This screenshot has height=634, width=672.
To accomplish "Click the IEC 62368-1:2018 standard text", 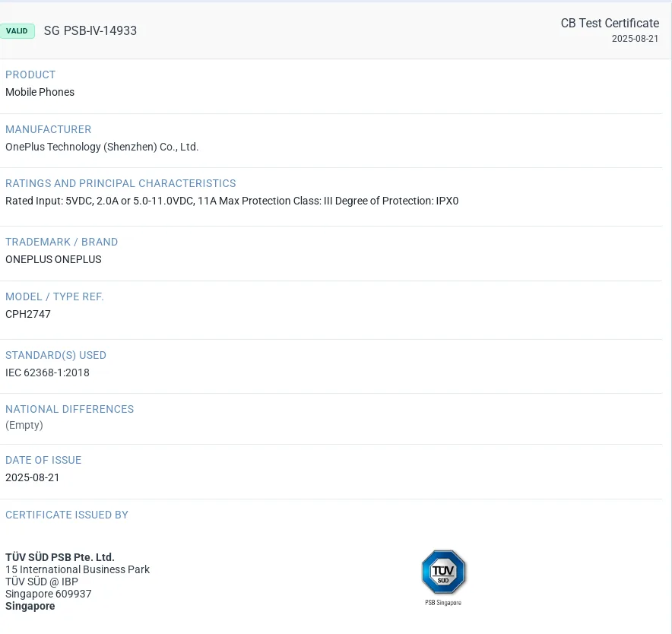I will point(46,372).
